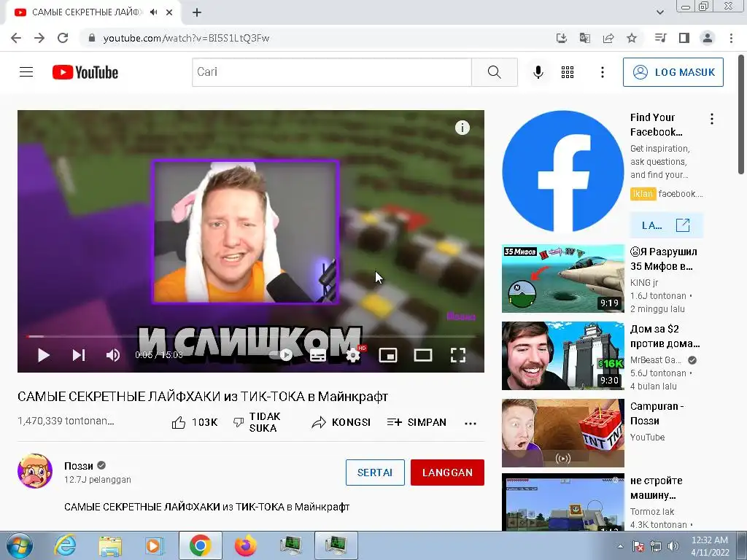
Task: Click the LOG MASUK sign-in button
Action: [x=673, y=72]
